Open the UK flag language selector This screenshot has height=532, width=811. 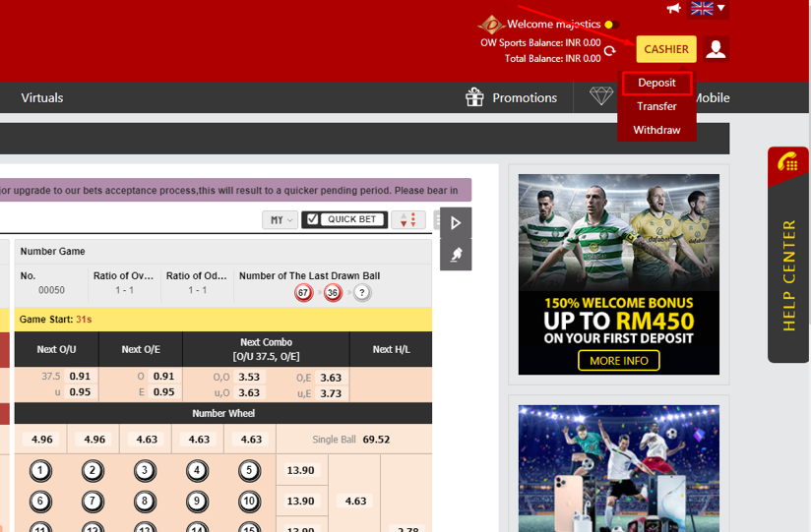(x=708, y=8)
